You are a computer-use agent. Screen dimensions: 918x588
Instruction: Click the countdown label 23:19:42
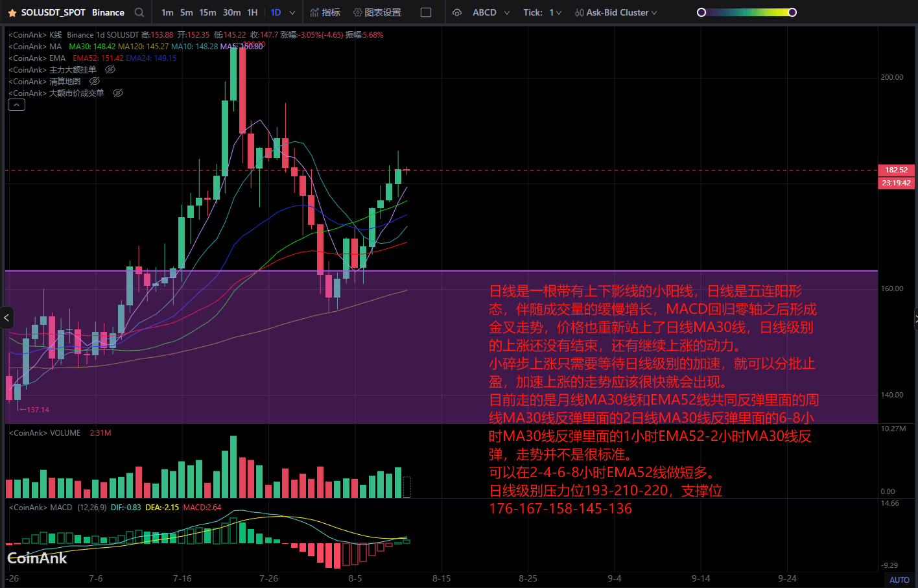[896, 183]
